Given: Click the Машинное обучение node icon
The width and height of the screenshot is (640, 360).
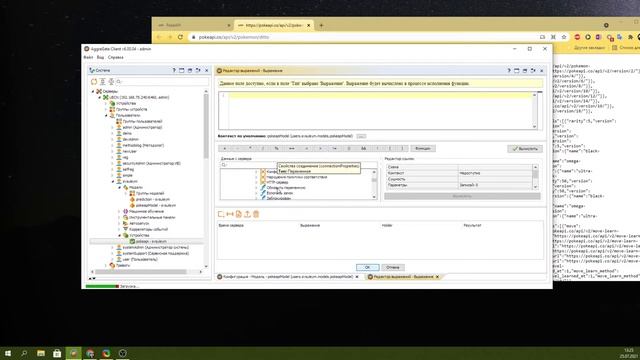Looking at the screenshot, I should 126,211.
